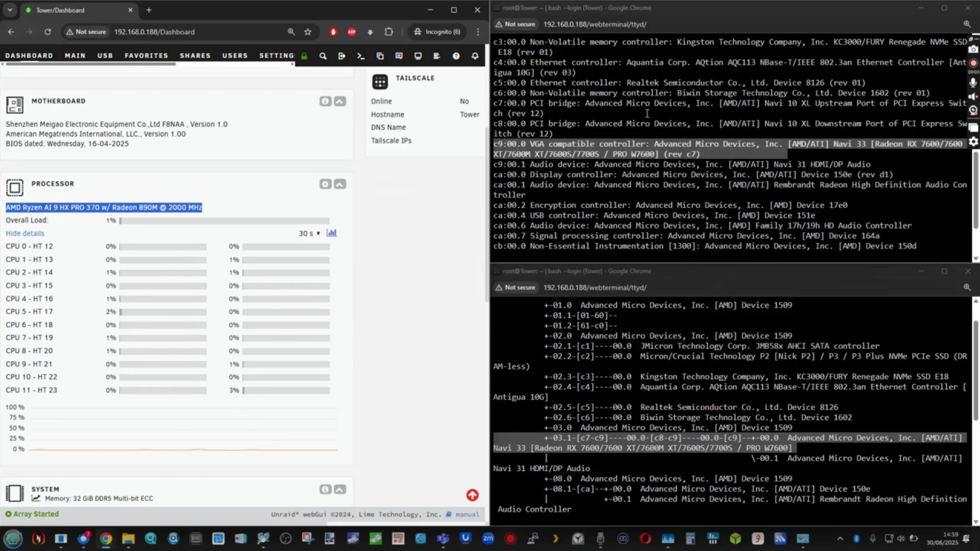Image resolution: width=980 pixels, height=551 pixels.
Task: Go back in Dashboard browser window
Action: (x=11, y=32)
